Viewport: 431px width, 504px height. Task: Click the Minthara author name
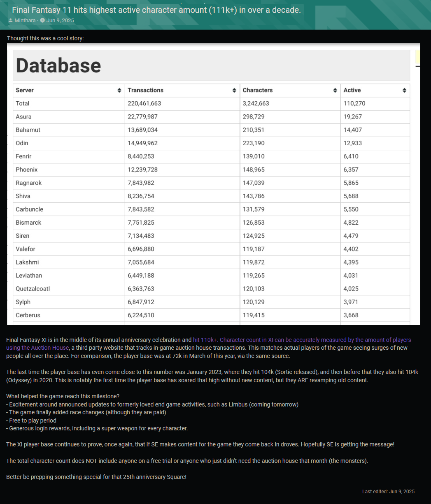(25, 20)
